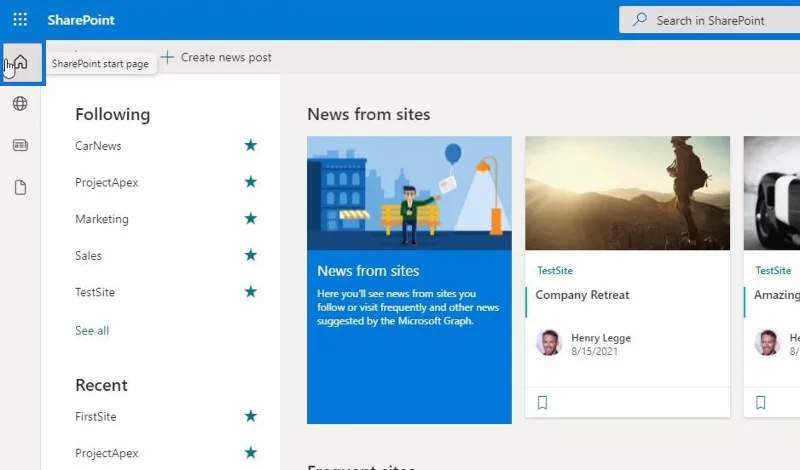Open My files page icon in sidebar
The height and width of the screenshot is (470, 800).
(20, 187)
